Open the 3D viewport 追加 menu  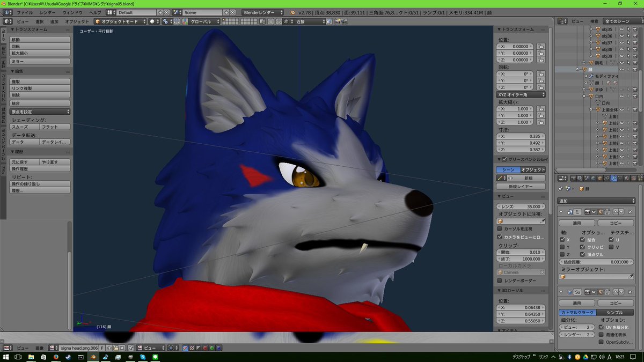point(54,21)
